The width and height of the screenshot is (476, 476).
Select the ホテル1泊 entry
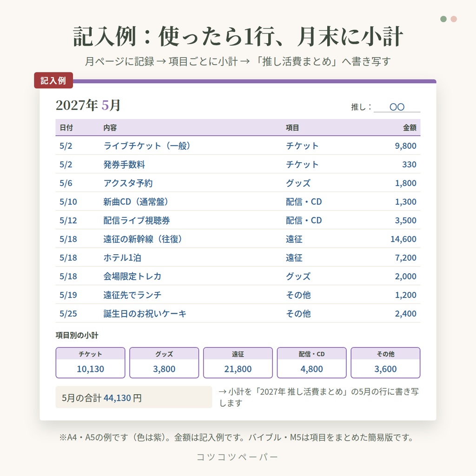click(x=122, y=258)
